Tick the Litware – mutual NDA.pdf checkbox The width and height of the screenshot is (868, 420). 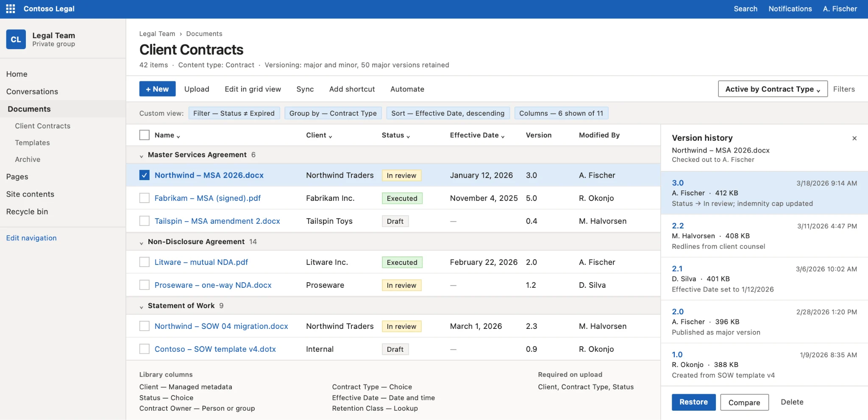(x=145, y=262)
